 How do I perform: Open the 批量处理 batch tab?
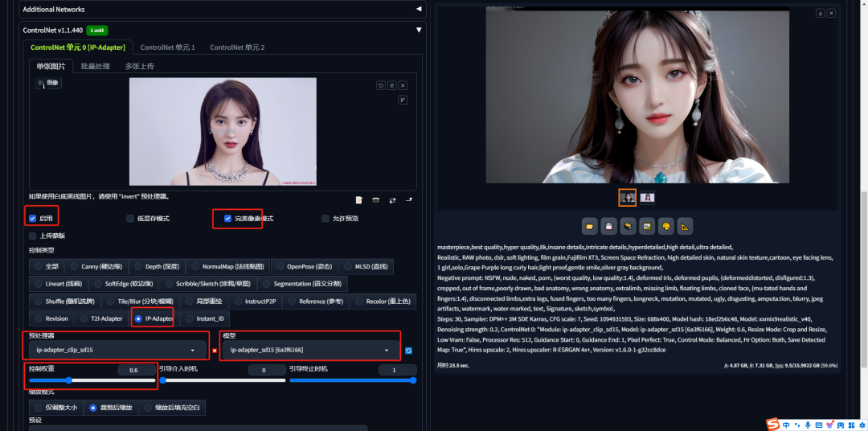click(95, 67)
